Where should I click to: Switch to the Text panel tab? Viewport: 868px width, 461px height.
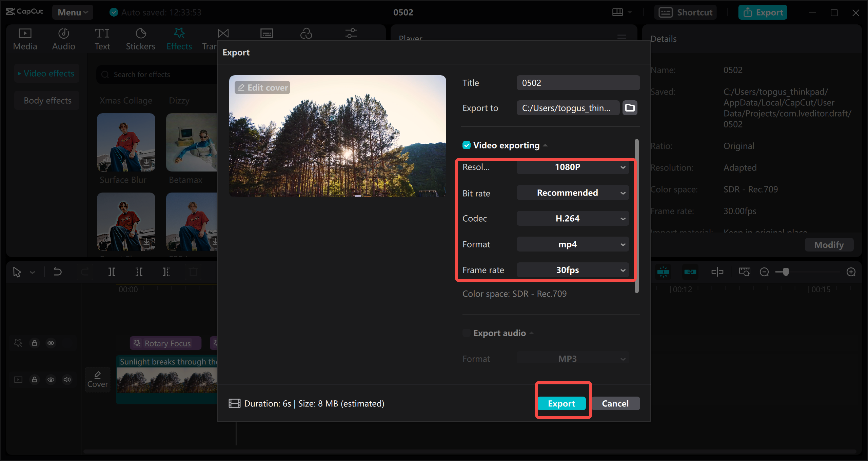pos(102,38)
